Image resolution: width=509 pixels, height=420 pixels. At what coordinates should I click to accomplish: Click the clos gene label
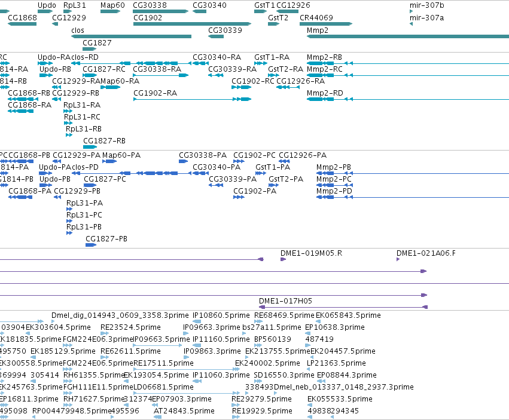(x=78, y=30)
